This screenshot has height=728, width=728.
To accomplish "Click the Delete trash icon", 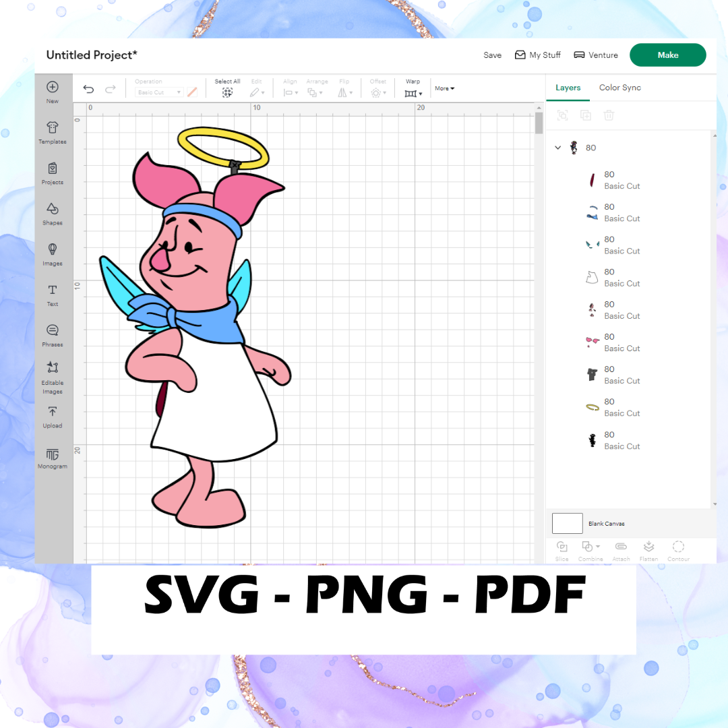I will tap(609, 115).
